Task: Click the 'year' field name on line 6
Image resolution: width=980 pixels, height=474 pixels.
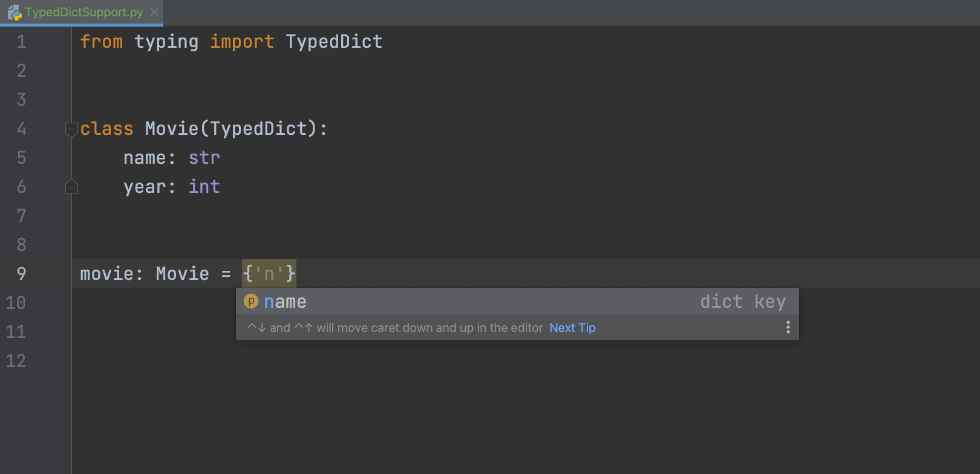Action: [x=145, y=187]
